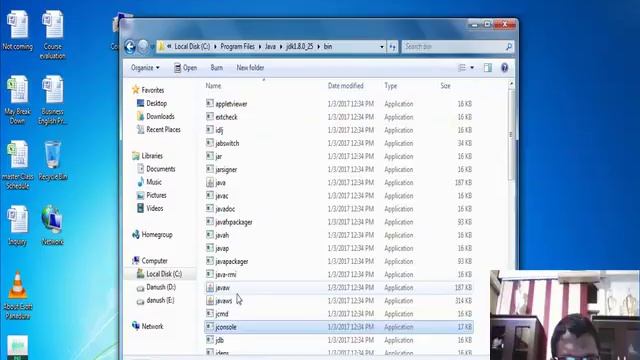Click the Burn toolbar button
Viewport: 640px width, 360px height.
(217, 68)
